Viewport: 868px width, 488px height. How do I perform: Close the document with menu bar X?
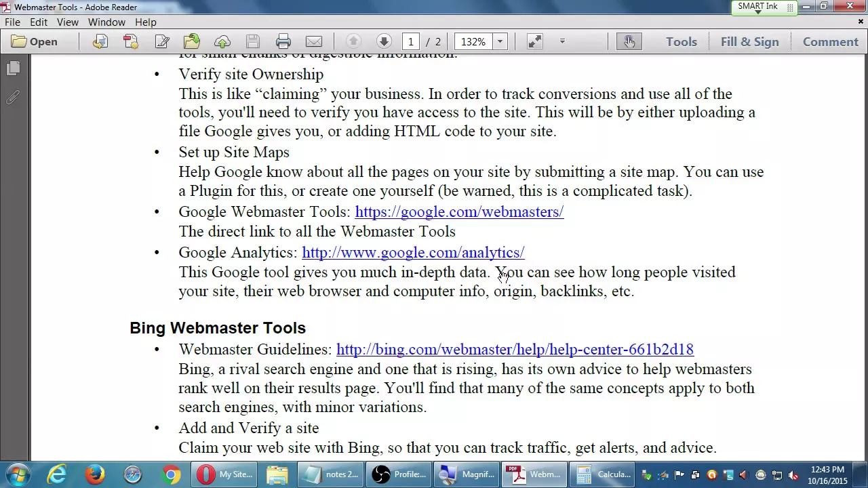point(861,22)
